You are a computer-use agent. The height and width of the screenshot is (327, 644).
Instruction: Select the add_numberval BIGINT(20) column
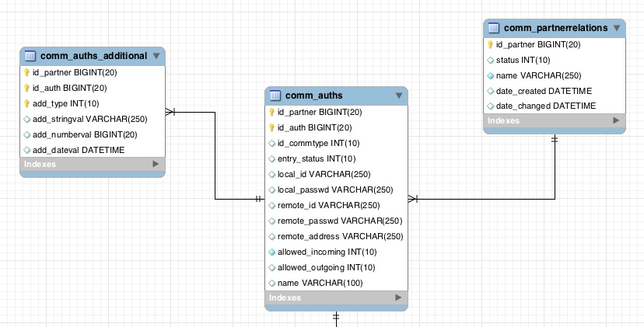(85, 135)
